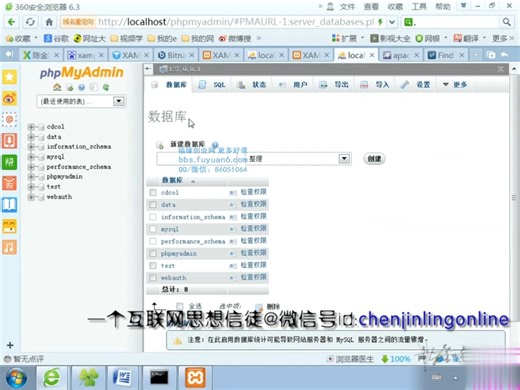The height and width of the screenshot is (390, 520).
Task: Go to browser home page icon
Action: pos(49,22)
